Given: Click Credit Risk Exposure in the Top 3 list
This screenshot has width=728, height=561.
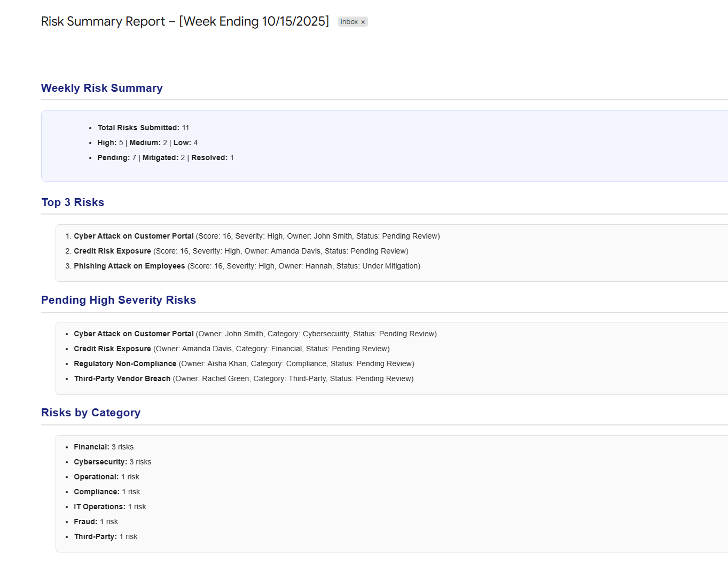Looking at the screenshot, I should pos(112,251).
